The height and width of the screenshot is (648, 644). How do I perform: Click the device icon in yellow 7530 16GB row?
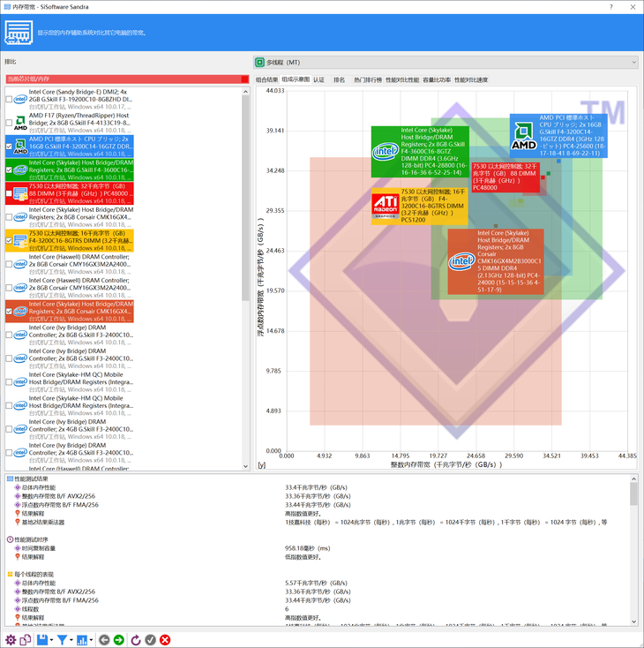(20, 240)
